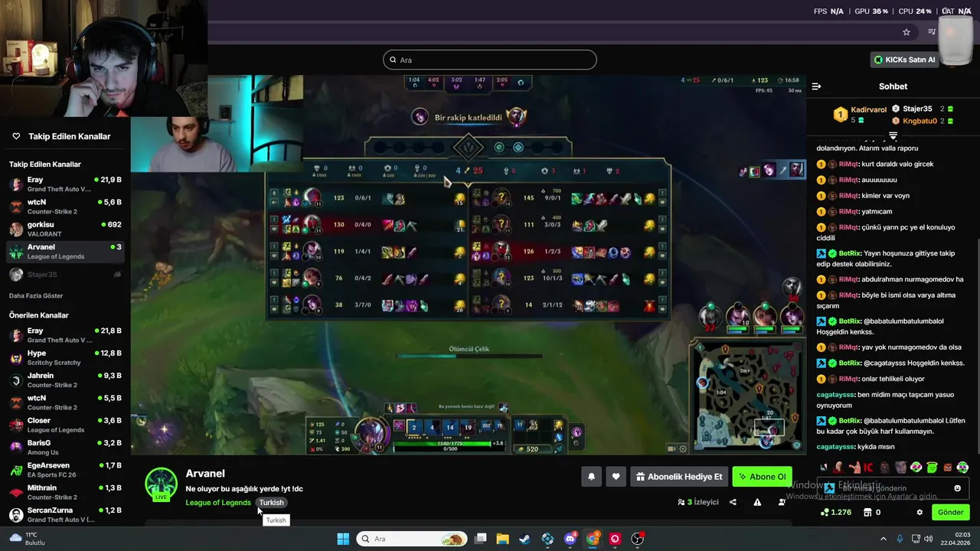Click the 1.276 channel points icon

(836, 512)
